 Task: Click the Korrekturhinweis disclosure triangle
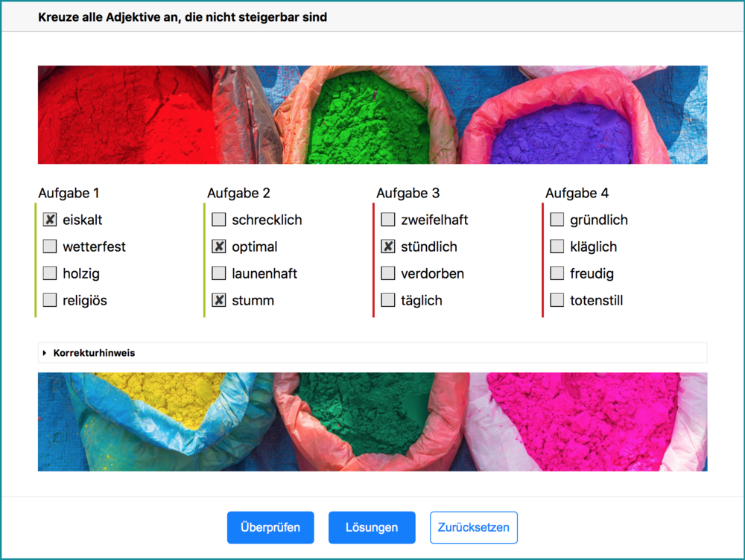[45, 353]
